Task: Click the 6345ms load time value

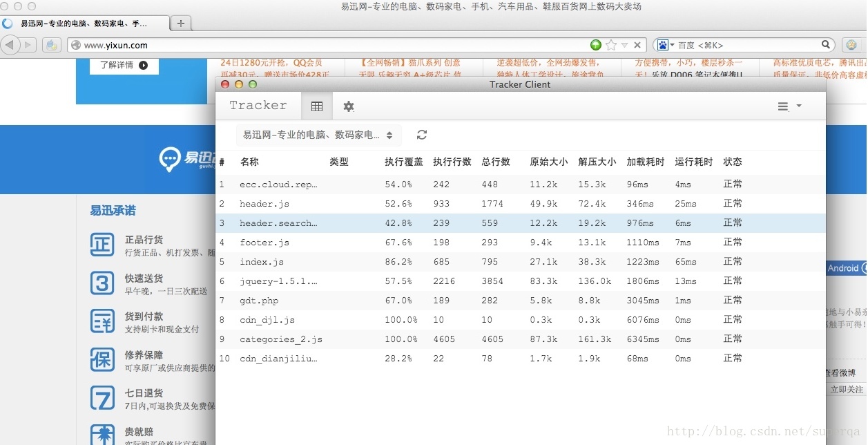Action: [x=643, y=339]
